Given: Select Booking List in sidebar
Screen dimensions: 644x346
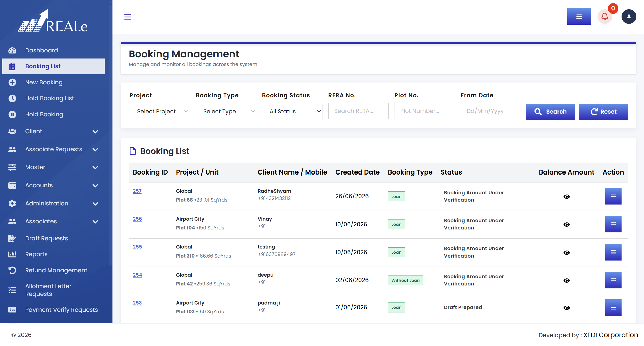Looking at the screenshot, I should pyautogui.click(x=54, y=66).
